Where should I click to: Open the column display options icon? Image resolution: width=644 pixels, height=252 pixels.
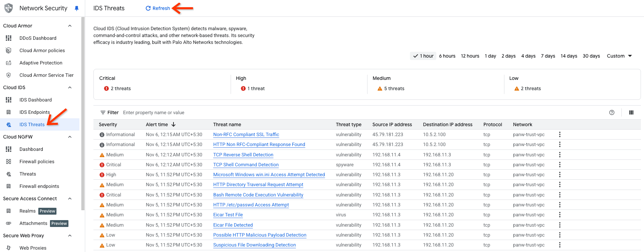[631, 112]
